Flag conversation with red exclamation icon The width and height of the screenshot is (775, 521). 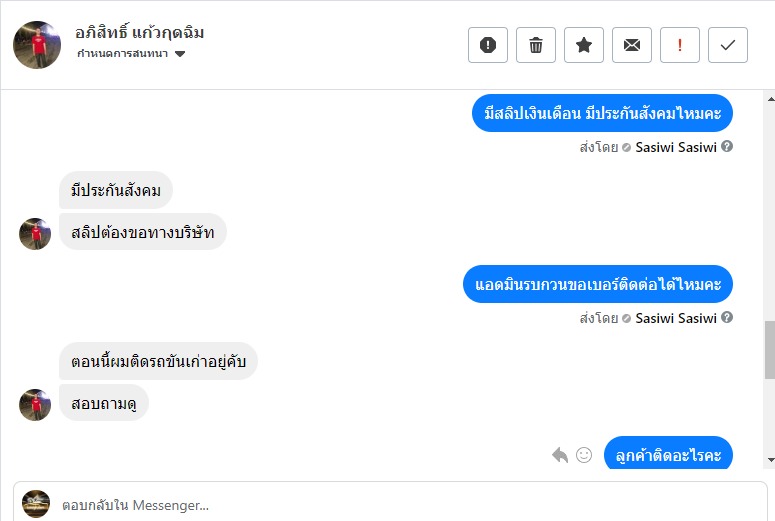[680, 45]
